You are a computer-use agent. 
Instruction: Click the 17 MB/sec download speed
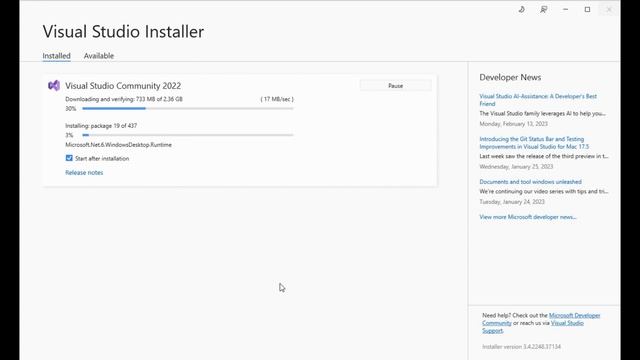[277, 99]
